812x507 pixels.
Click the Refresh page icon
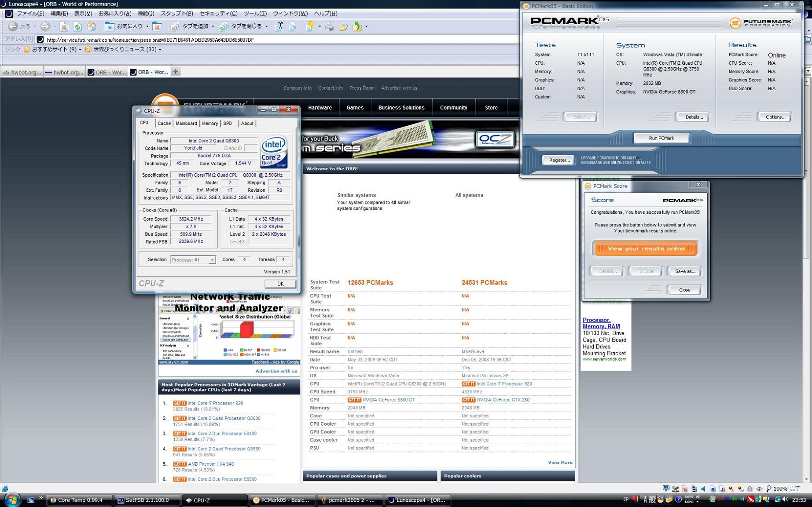(x=77, y=27)
